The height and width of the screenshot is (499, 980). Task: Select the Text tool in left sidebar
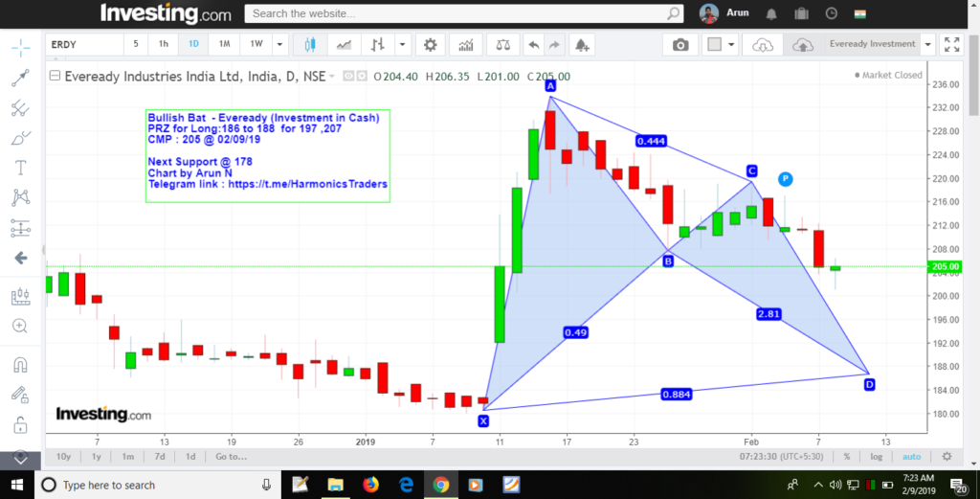coord(20,168)
